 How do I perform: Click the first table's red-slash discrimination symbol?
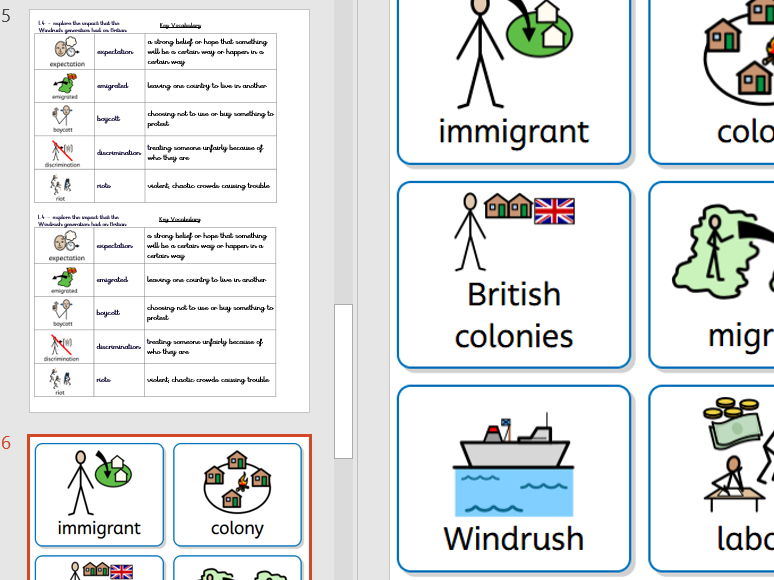[62, 150]
